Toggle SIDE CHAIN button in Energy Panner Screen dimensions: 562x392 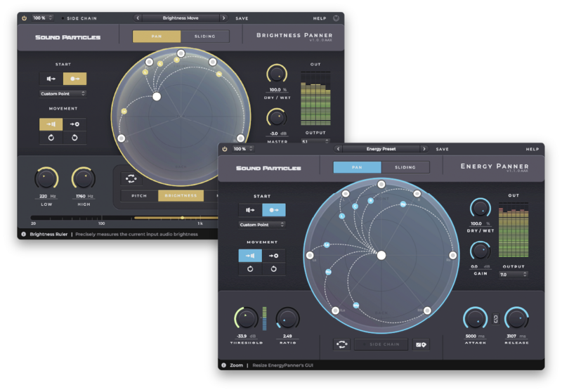(381, 344)
